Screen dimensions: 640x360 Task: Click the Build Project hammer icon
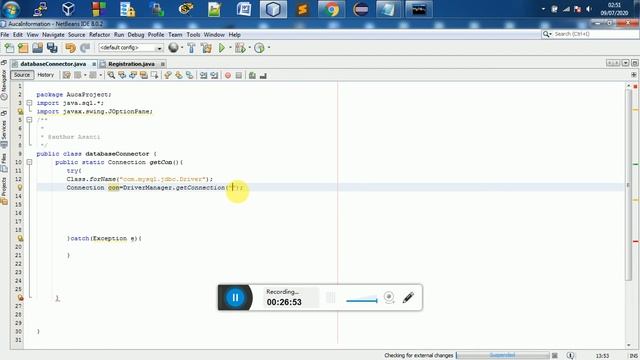coord(191,48)
